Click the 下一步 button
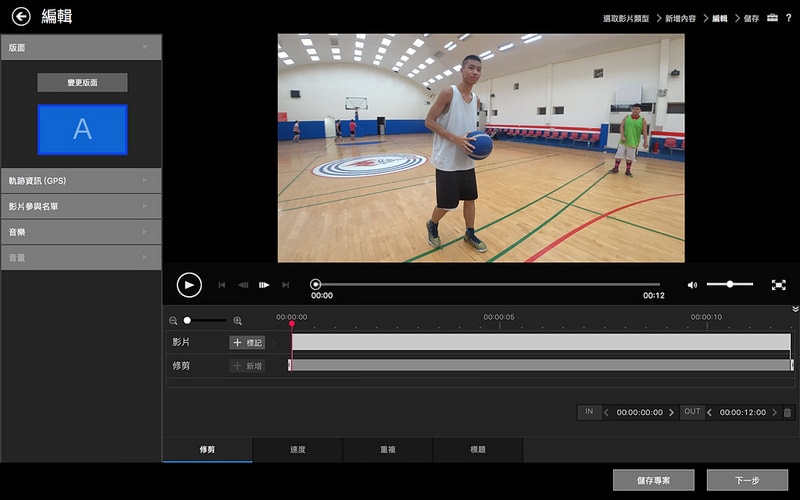 point(746,480)
